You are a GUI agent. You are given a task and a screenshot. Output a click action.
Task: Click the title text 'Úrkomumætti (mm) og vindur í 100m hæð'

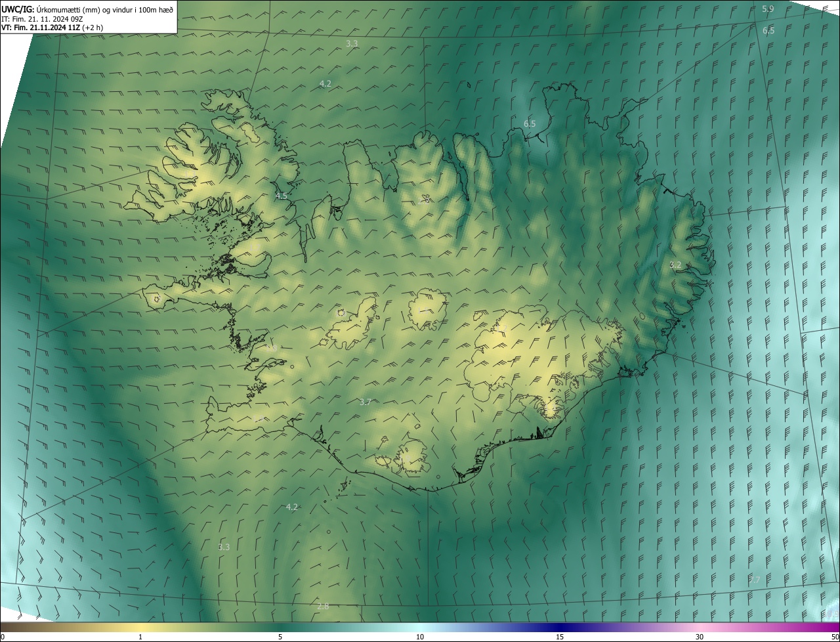(105, 9)
